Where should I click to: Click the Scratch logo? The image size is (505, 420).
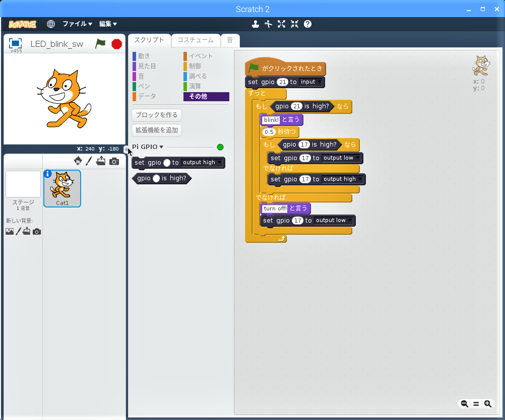coord(22,24)
